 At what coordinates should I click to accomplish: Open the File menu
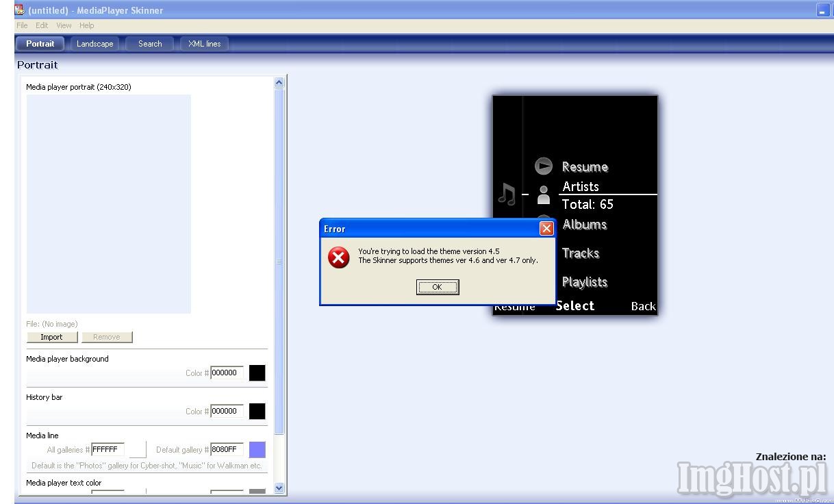point(22,25)
